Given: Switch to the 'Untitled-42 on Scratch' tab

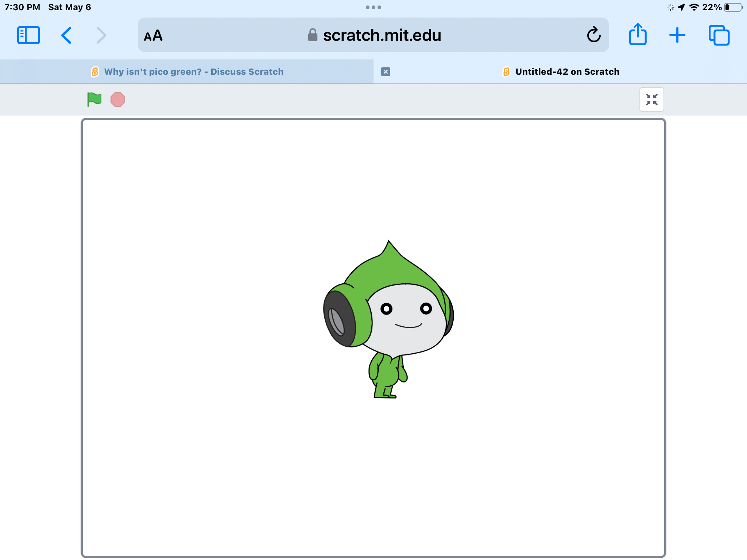Looking at the screenshot, I should tap(566, 71).
